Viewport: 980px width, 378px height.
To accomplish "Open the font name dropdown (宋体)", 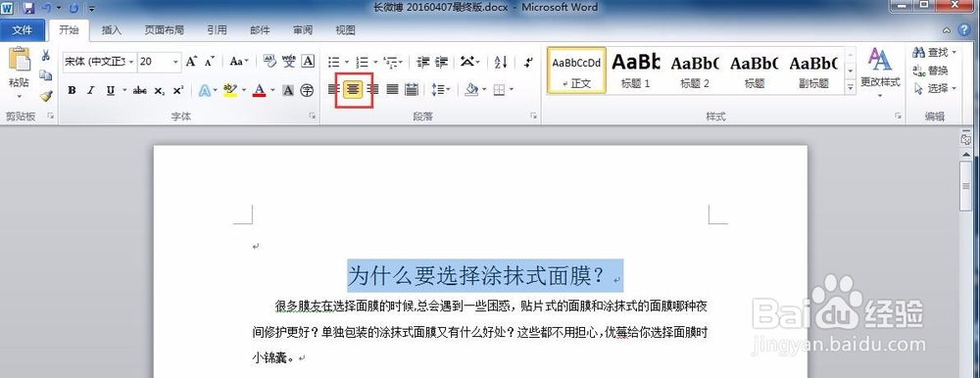I will pos(130,62).
